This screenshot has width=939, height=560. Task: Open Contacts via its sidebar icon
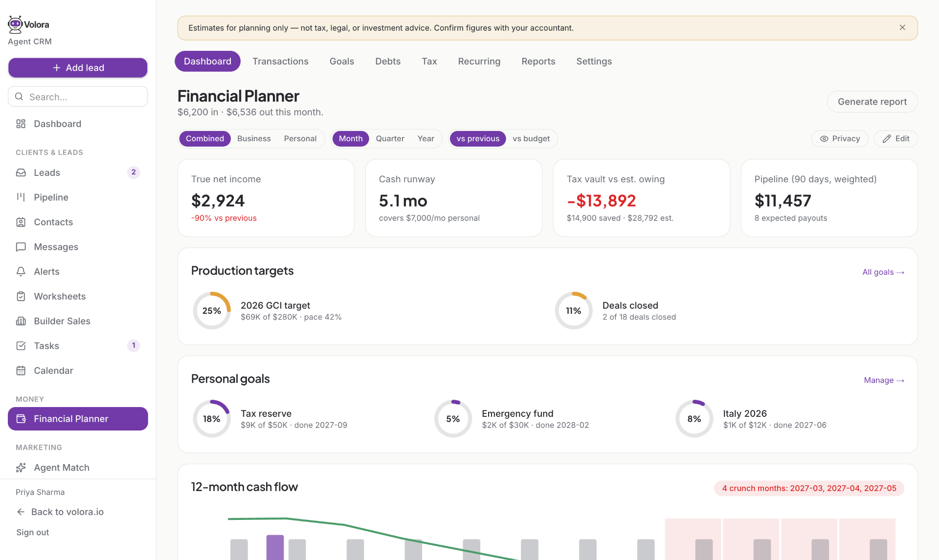coord(21,222)
